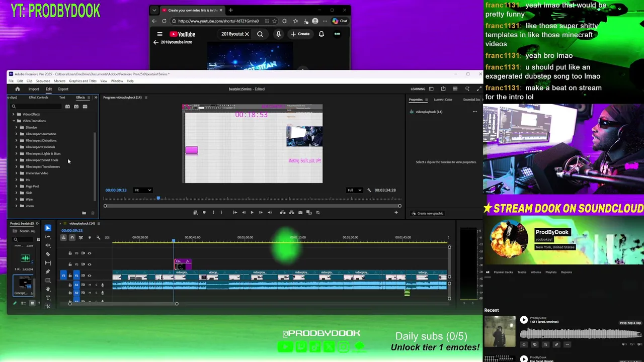Viewport: 644px width, 362px height.
Task: Toggle V3 track output eye
Action: (90, 253)
